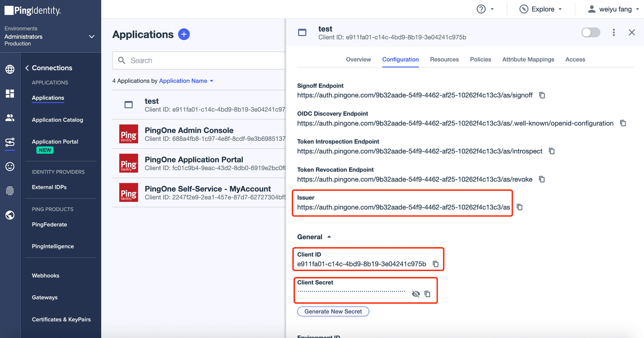Open Application Catalog in the sidebar
This screenshot has height=338, width=644.
58,120
